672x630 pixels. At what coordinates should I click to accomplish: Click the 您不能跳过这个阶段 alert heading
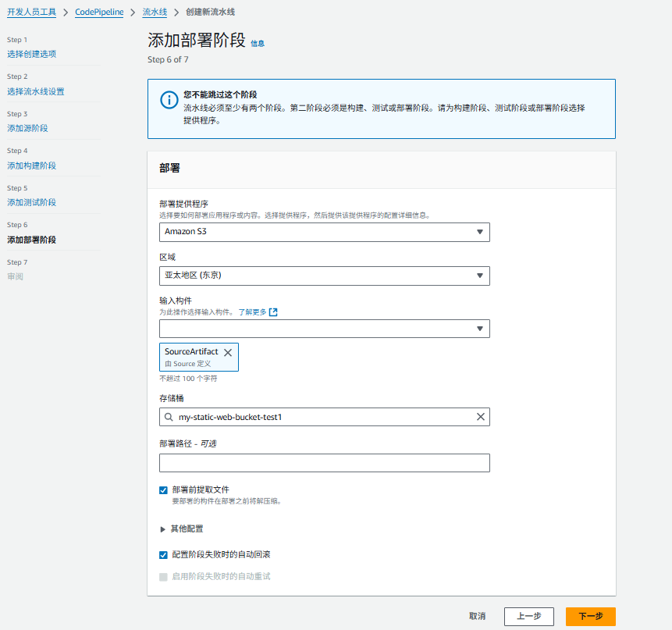tap(220, 94)
